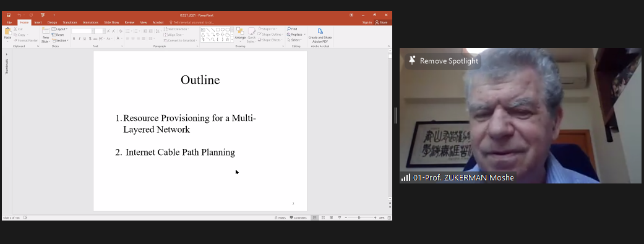Click the divider handle between slides and video
Image resolution: width=644 pixels, height=244 pixels.
[x=396, y=116]
